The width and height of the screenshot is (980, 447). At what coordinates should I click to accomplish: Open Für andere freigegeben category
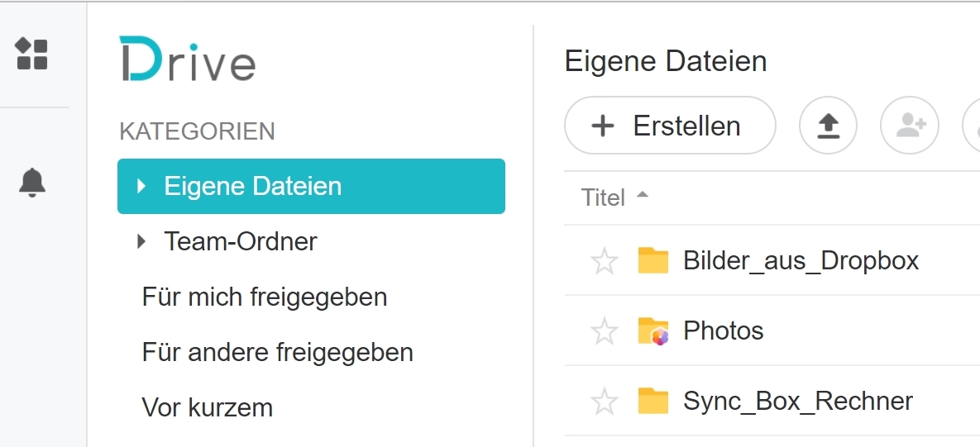click(x=278, y=352)
